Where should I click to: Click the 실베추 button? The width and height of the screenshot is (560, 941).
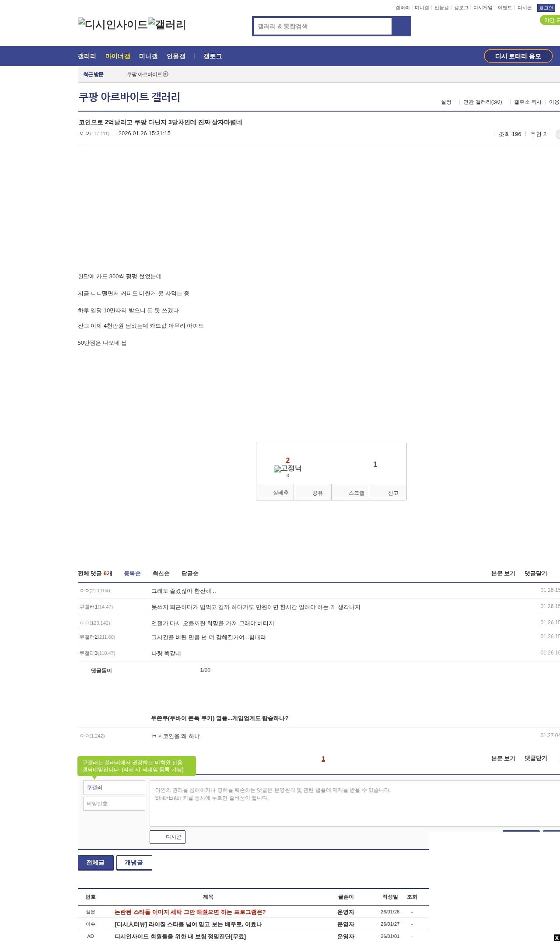click(x=275, y=493)
